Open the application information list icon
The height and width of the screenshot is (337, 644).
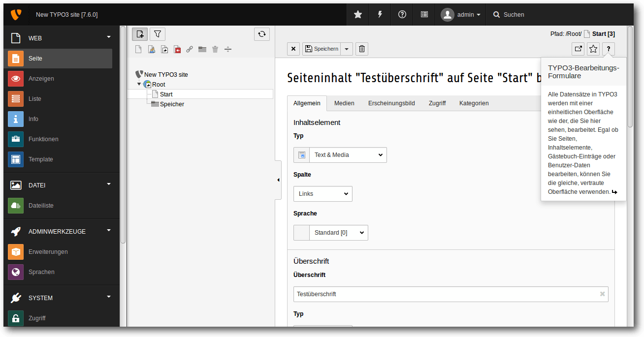coord(424,15)
